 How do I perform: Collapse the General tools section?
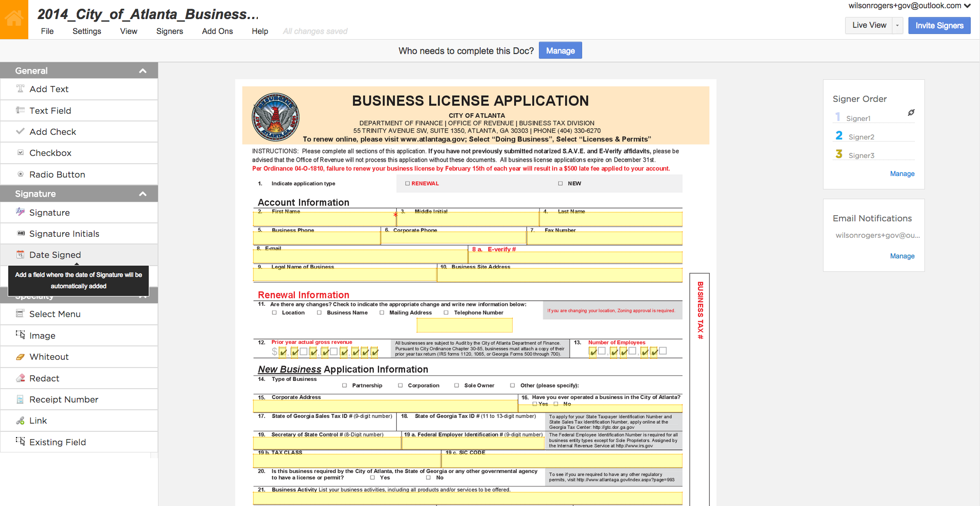point(143,71)
